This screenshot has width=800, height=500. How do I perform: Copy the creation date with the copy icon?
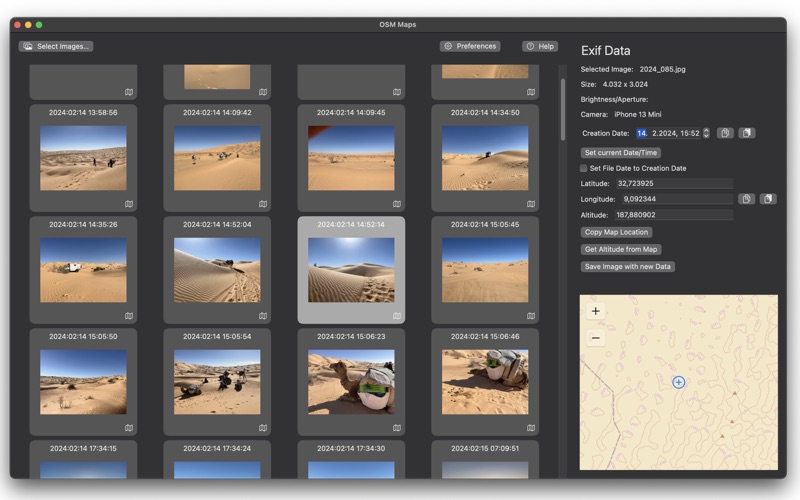(x=725, y=133)
